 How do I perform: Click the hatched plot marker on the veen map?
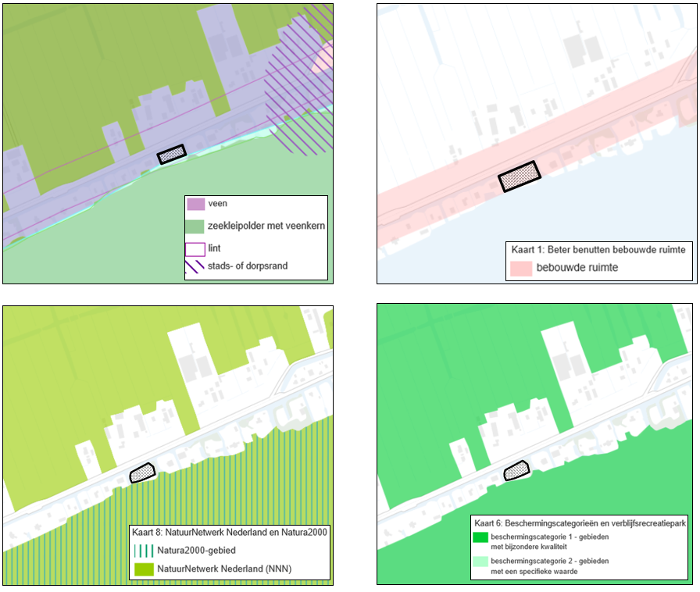coord(172,154)
